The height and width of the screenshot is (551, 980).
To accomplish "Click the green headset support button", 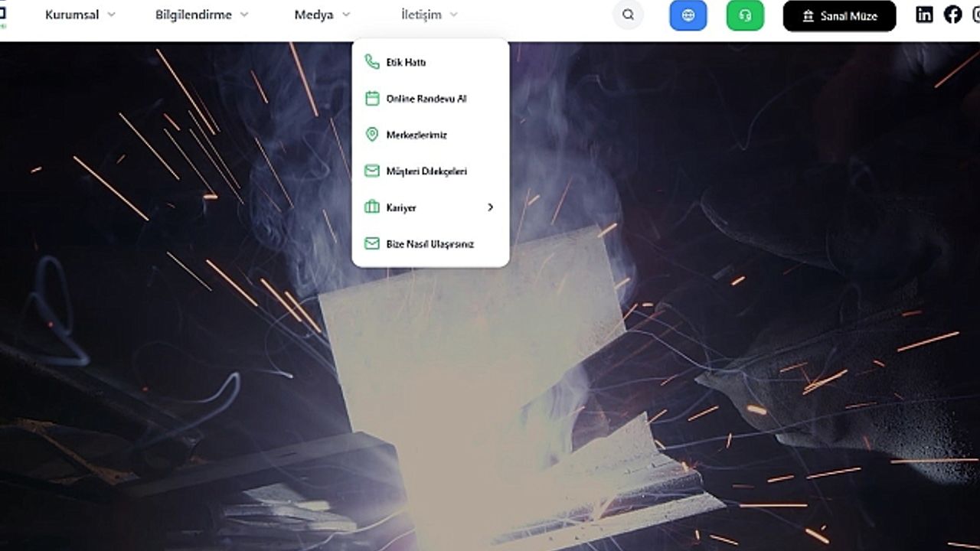I will (745, 15).
